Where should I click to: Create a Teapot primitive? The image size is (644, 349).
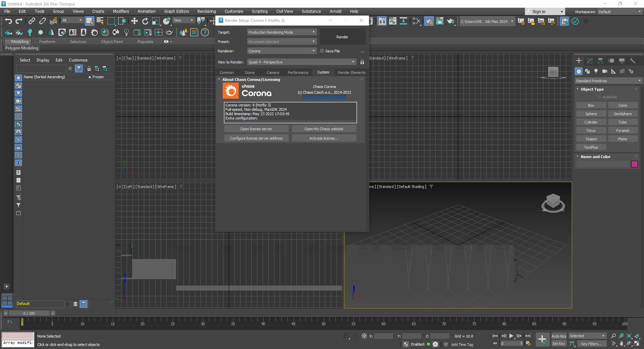[x=591, y=139]
